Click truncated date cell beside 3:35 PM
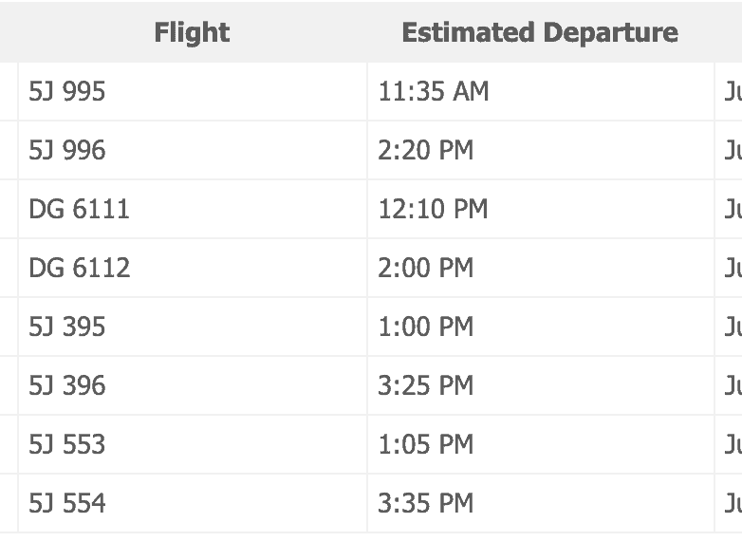The width and height of the screenshot is (742, 560). tap(731, 504)
